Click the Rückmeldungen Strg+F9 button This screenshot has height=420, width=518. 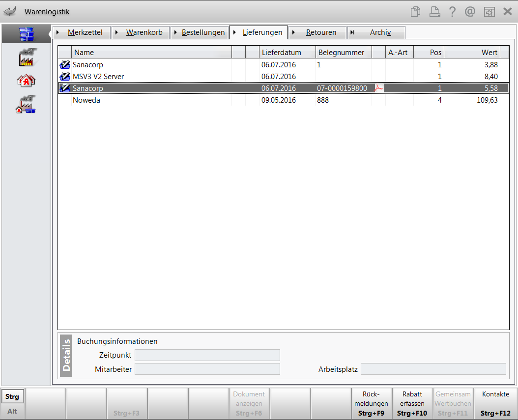(x=372, y=403)
